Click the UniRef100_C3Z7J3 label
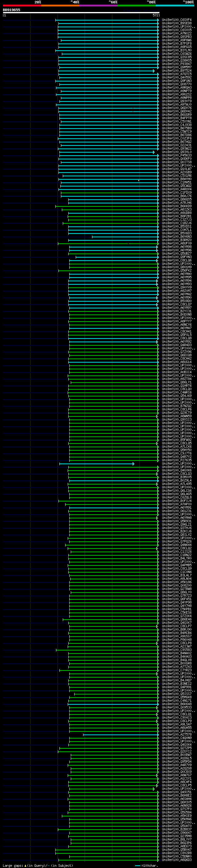The height and width of the screenshot is (868, 197). [177, 220]
